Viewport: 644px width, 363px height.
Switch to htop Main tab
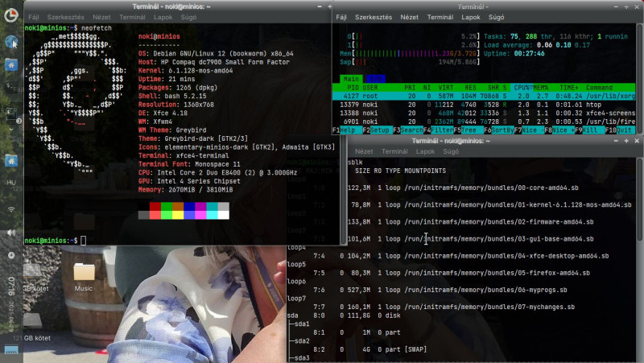tap(351, 79)
